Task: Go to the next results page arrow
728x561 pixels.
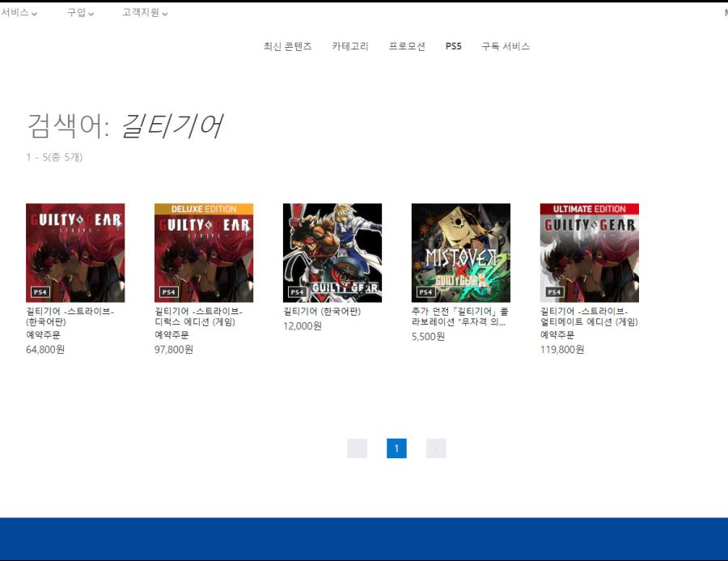Action: [x=436, y=448]
